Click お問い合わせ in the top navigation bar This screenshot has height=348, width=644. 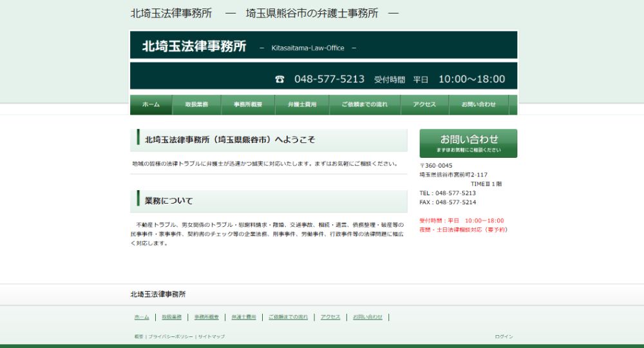[x=478, y=104]
